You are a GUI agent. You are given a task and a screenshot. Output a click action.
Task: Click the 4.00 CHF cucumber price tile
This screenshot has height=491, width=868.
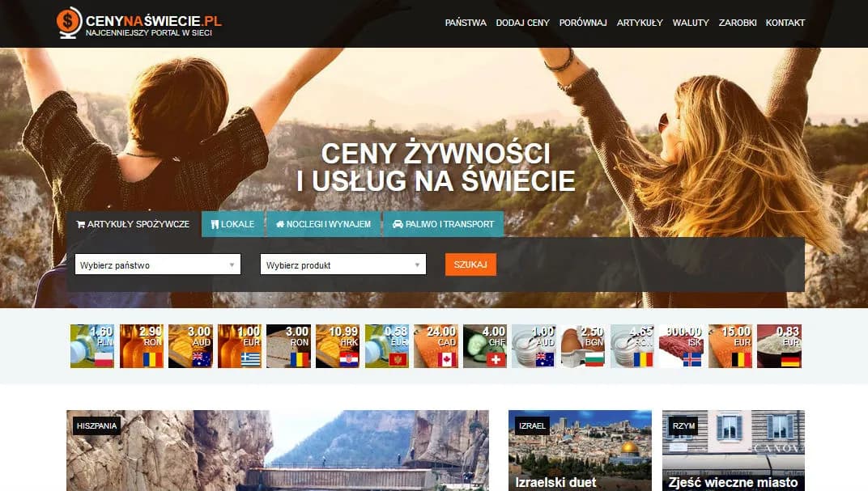click(x=485, y=346)
